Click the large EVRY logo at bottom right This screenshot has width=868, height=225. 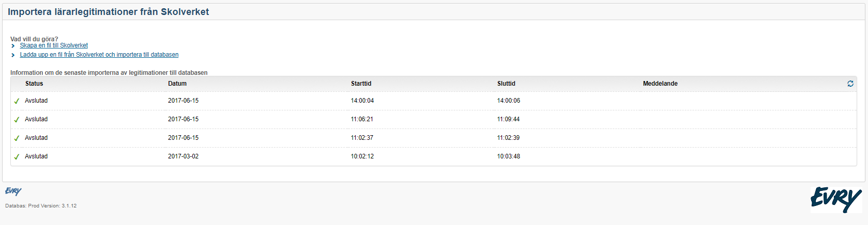coord(836,199)
